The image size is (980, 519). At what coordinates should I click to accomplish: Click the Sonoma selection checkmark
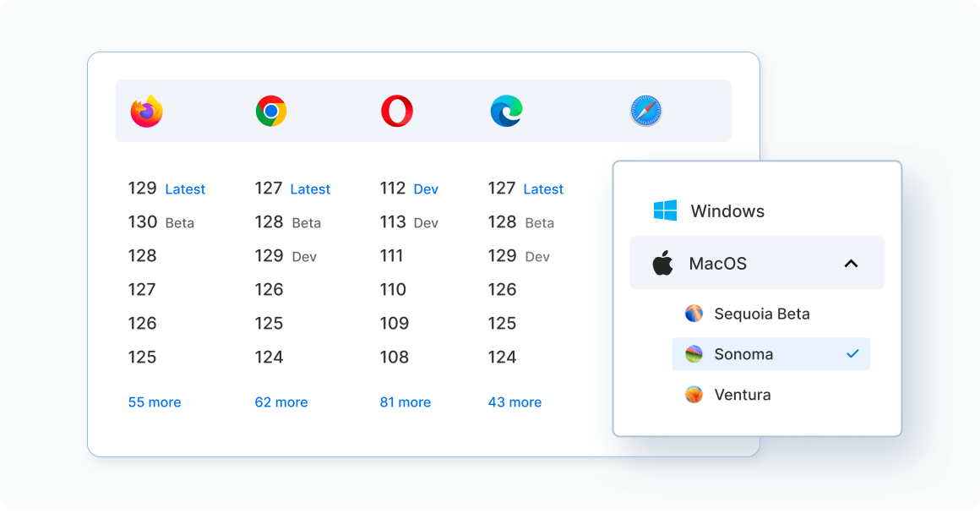coord(853,353)
